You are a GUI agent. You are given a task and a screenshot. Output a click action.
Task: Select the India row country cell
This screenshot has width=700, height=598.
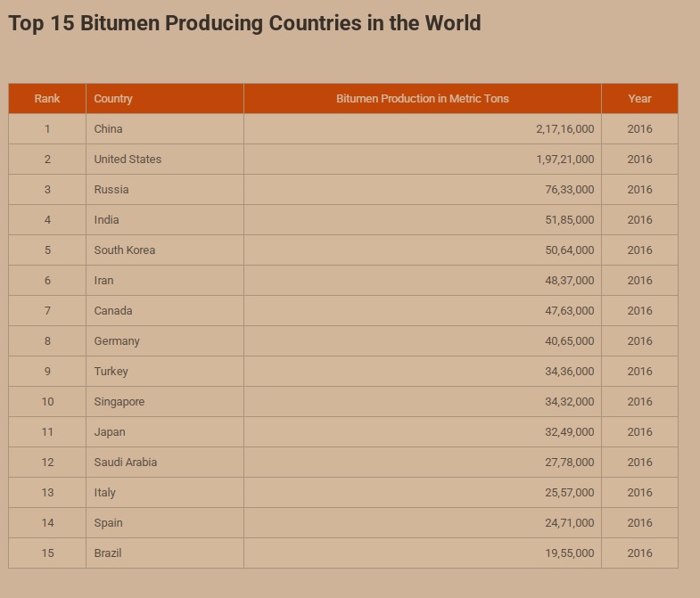coord(106,220)
